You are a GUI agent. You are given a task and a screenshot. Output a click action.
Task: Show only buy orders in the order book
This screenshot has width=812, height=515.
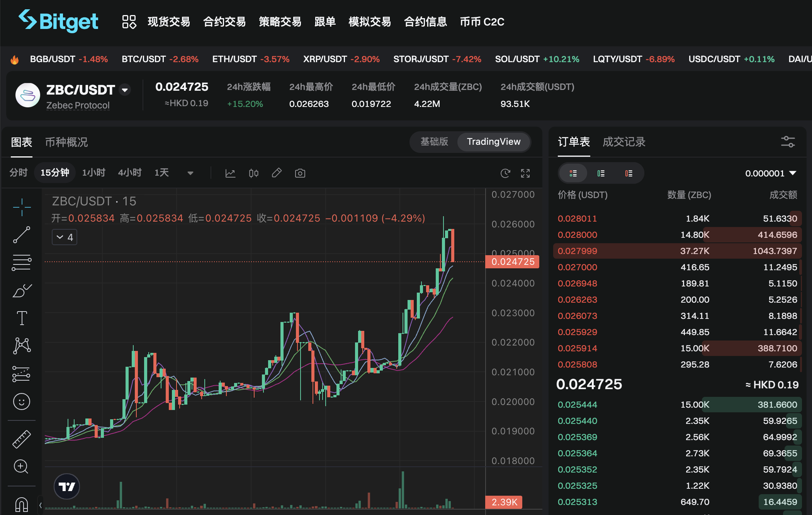point(601,173)
